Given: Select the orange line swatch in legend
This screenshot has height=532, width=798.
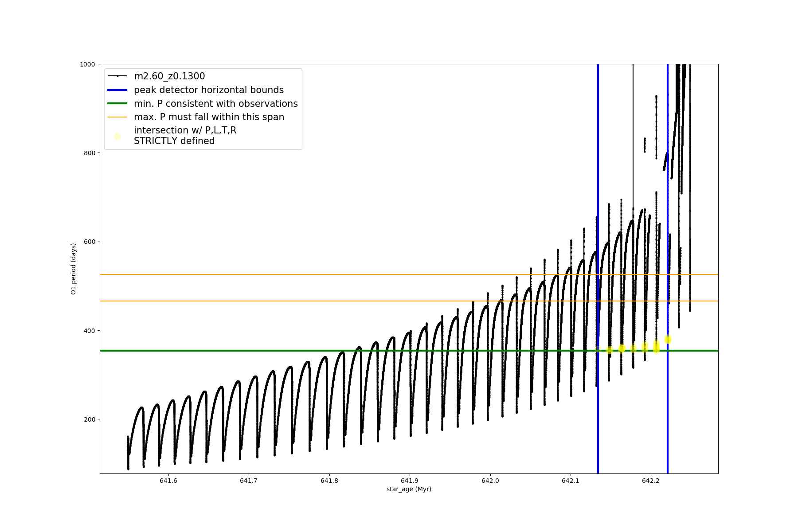Looking at the screenshot, I should (117, 117).
